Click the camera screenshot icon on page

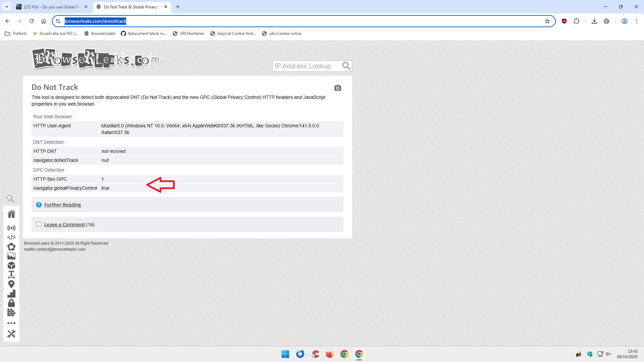(337, 88)
